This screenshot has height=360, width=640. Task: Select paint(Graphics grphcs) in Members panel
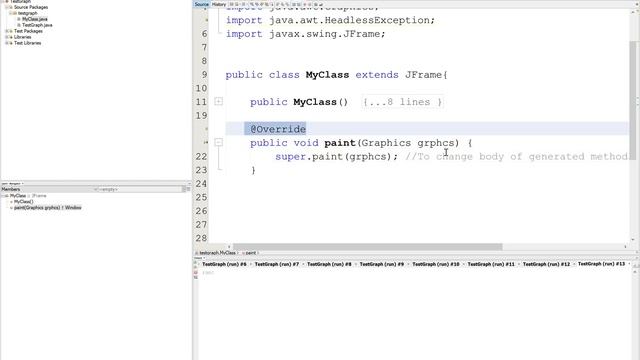(48, 208)
